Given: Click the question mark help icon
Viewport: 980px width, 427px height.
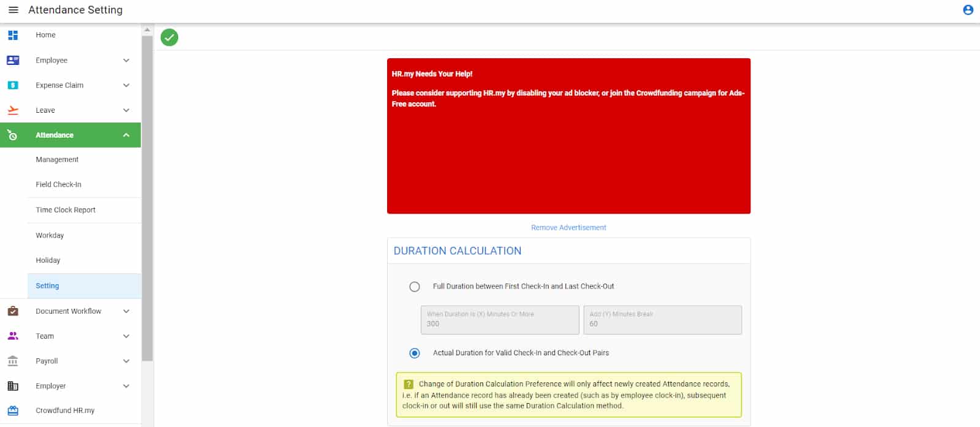Looking at the screenshot, I should [x=409, y=384].
